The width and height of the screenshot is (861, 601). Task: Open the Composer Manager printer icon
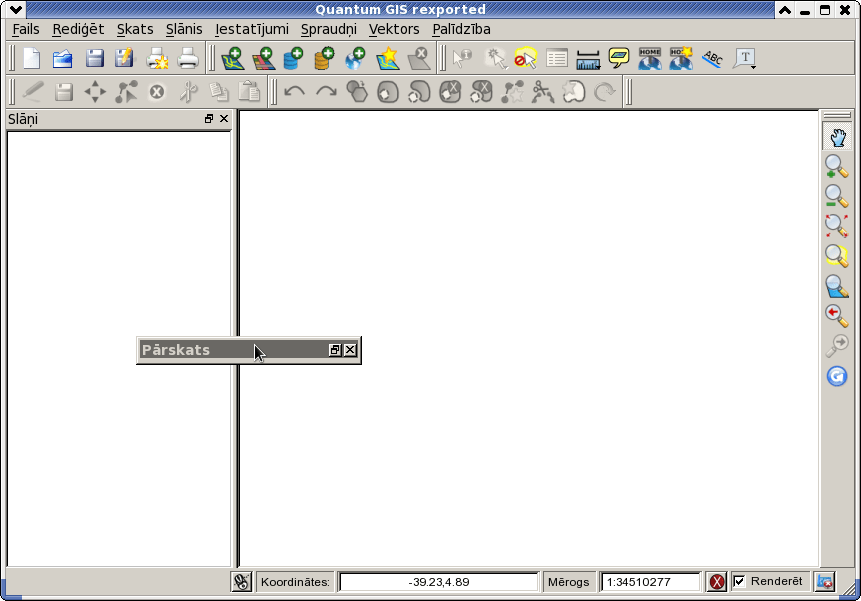pos(188,58)
